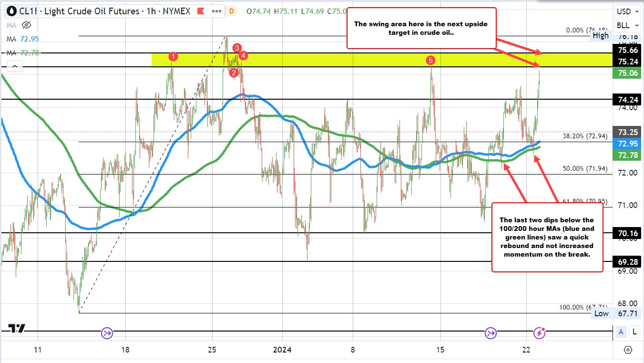The height and width of the screenshot is (363, 644).
Task: Click the oil drop CL1! symbol logo
Action: (x=10, y=10)
